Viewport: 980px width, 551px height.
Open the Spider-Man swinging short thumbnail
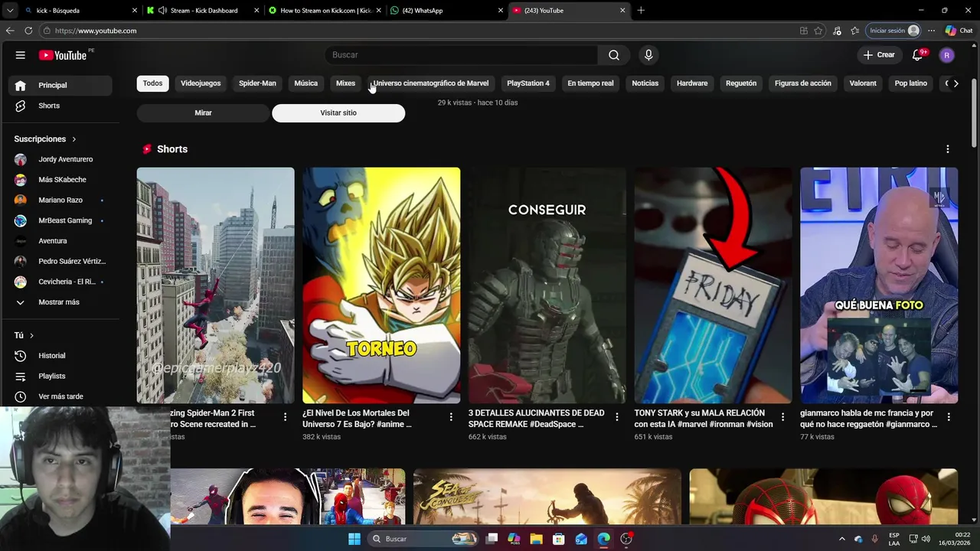point(216,285)
